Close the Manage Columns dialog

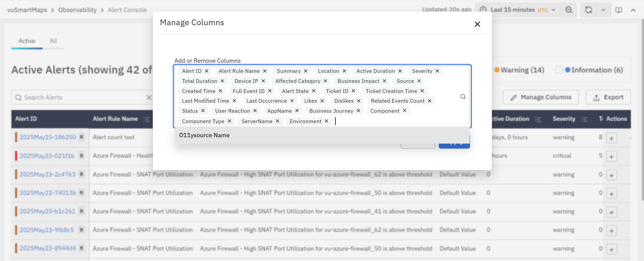click(477, 24)
